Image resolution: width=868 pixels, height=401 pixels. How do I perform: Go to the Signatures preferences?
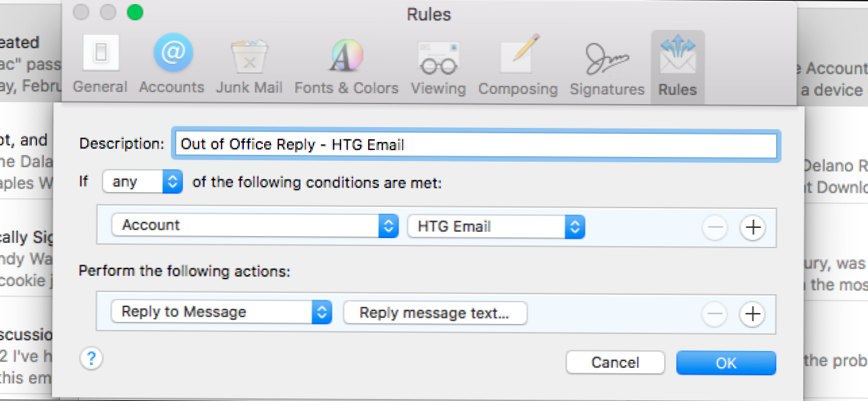coord(607,66)
